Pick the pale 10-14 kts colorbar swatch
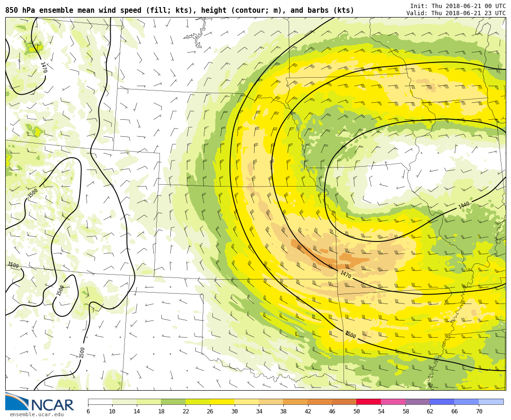 point(124,402)
